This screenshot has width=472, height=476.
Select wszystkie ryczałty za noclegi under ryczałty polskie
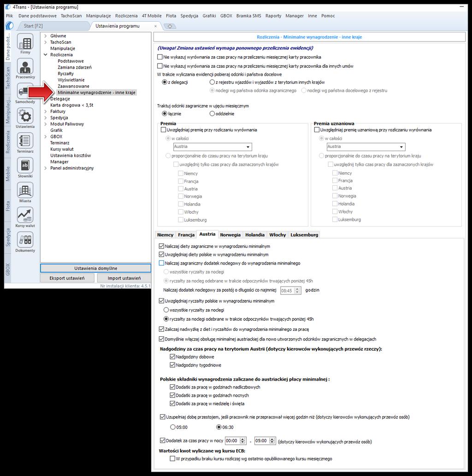click(x=166, y=310)
